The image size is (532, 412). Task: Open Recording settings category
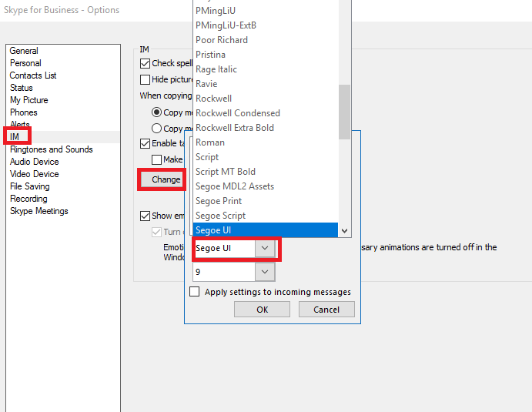28,199
